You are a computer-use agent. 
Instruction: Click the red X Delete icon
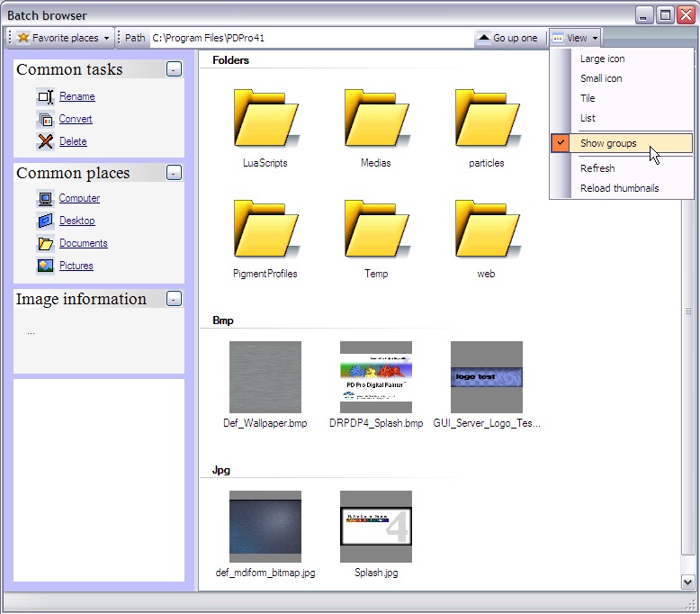tap(45, 141)
